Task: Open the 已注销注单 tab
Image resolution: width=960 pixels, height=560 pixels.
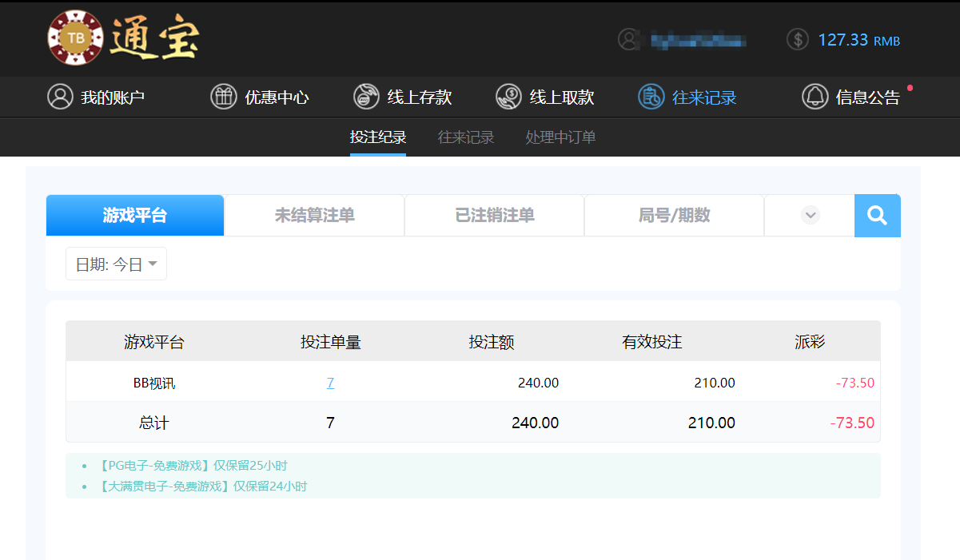Action: [494, 215]
